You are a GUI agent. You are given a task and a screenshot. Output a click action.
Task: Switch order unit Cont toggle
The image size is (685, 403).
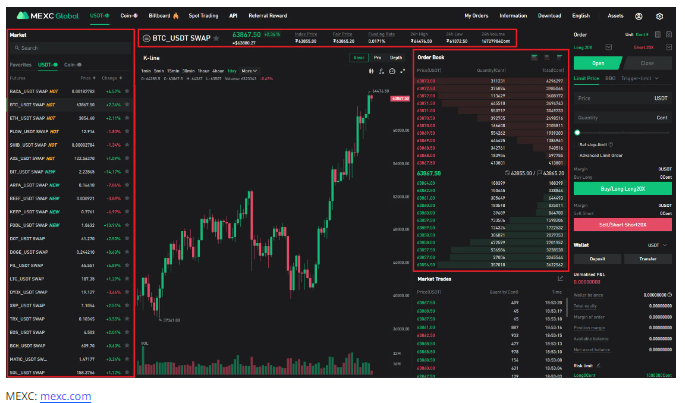click(642, 35)
